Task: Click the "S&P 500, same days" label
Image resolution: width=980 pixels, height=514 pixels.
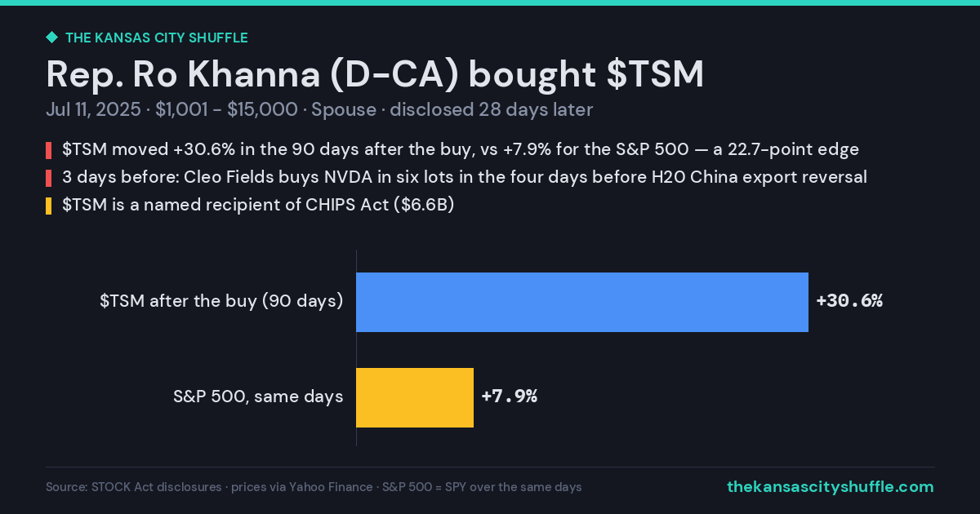Action: [258, 397]
